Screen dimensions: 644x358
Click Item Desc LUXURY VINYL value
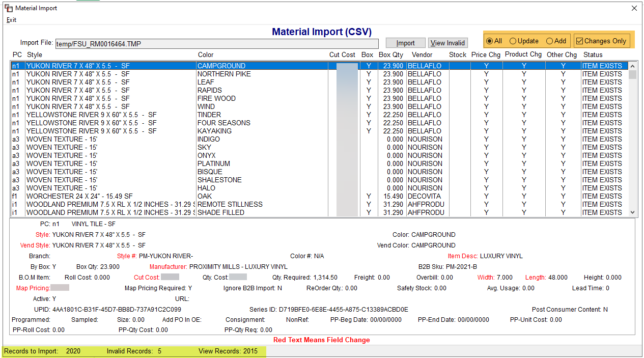click(501, 256)
